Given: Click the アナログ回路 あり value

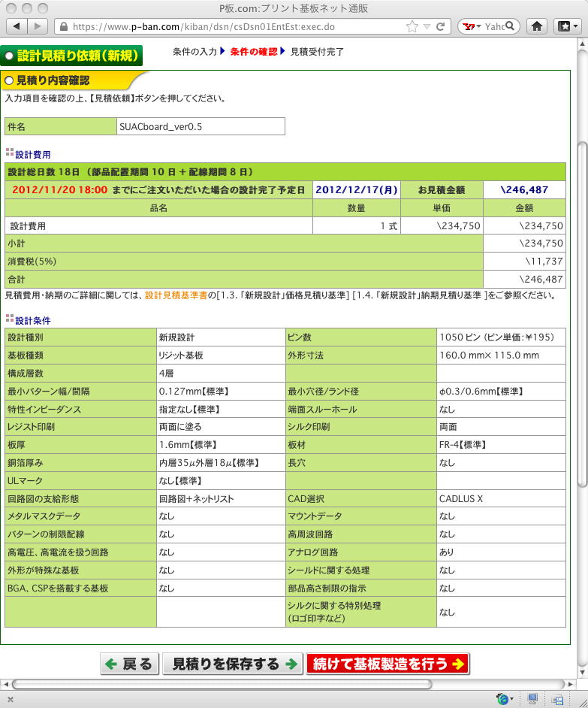Looking at the screenshot, I should click(x=446, y=552).
